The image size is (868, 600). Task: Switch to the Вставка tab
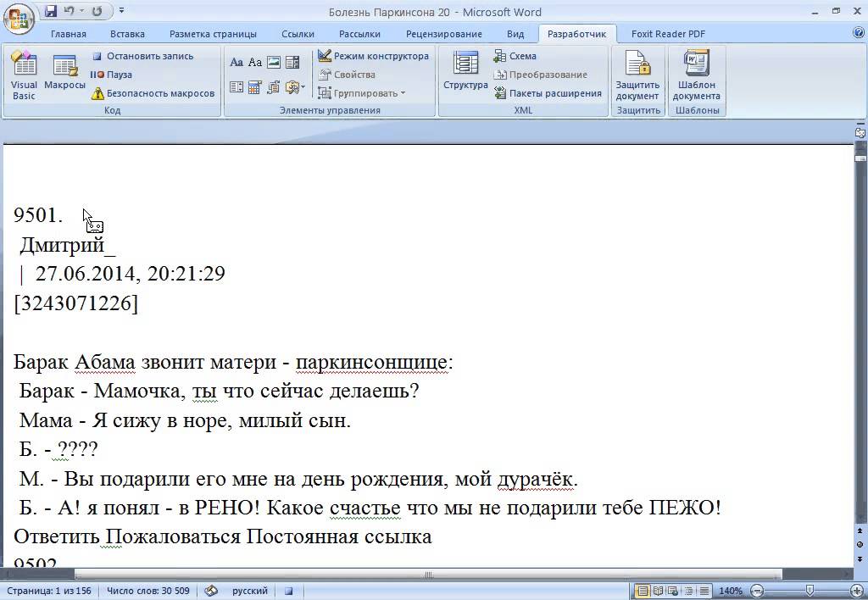click(127, 34)
